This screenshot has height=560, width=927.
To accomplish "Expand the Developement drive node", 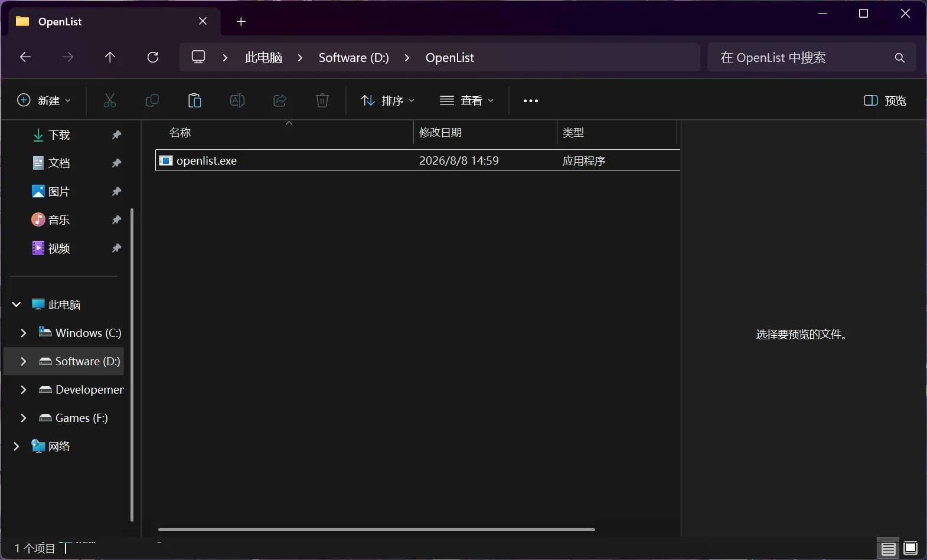I will pos(24,389).
